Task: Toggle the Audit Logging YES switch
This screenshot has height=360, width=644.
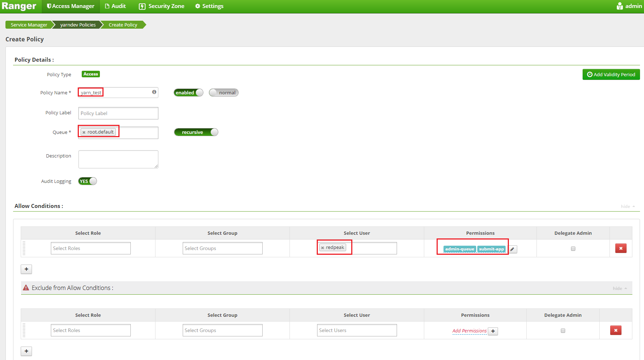Action: pyautogui.click(x=88, y=181)
